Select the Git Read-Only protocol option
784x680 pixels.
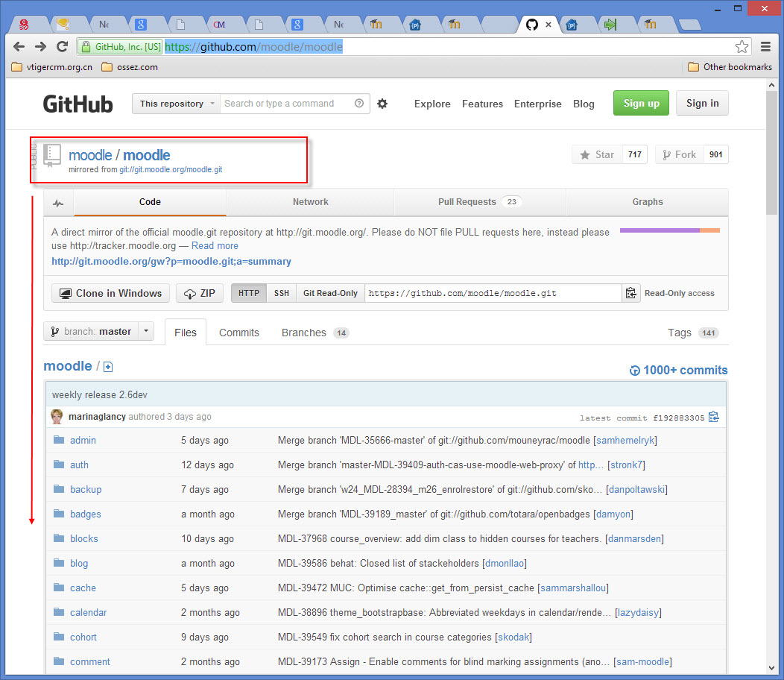click(330, 293)
